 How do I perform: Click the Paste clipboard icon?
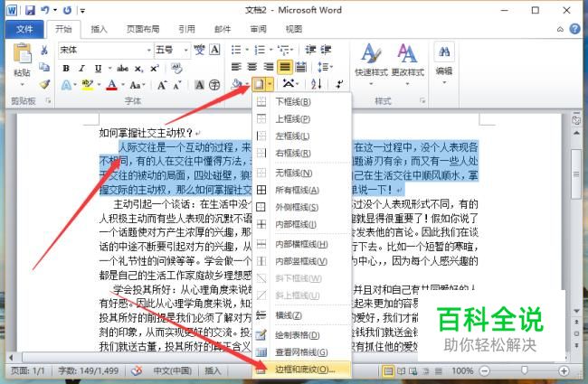click(22, 52)
